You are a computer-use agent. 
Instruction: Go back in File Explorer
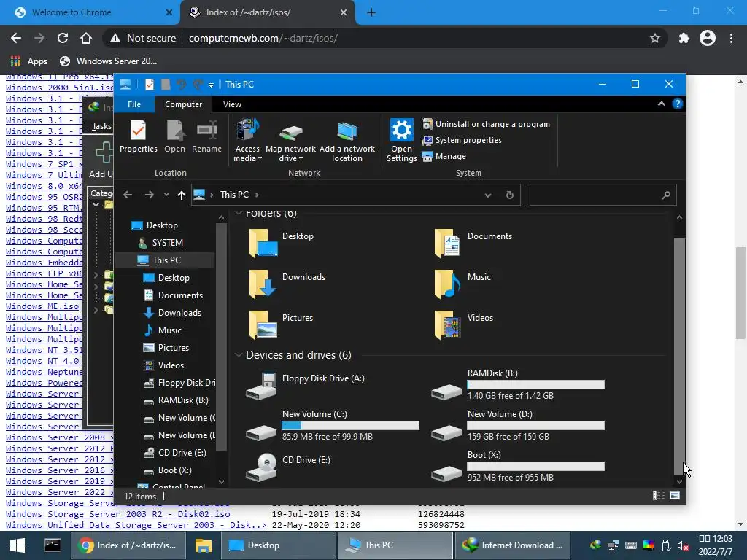coord(127,195)
